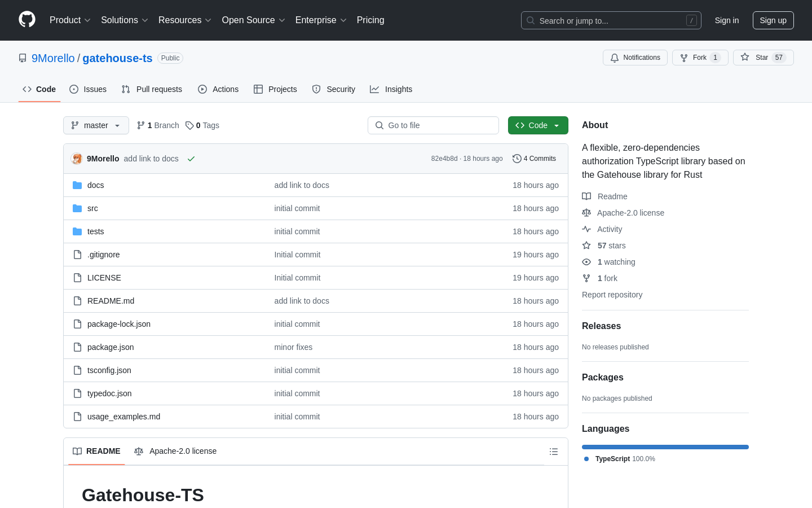
Task: Open the master branch selector
Action: pyautogui.click(x=96, y=125)
